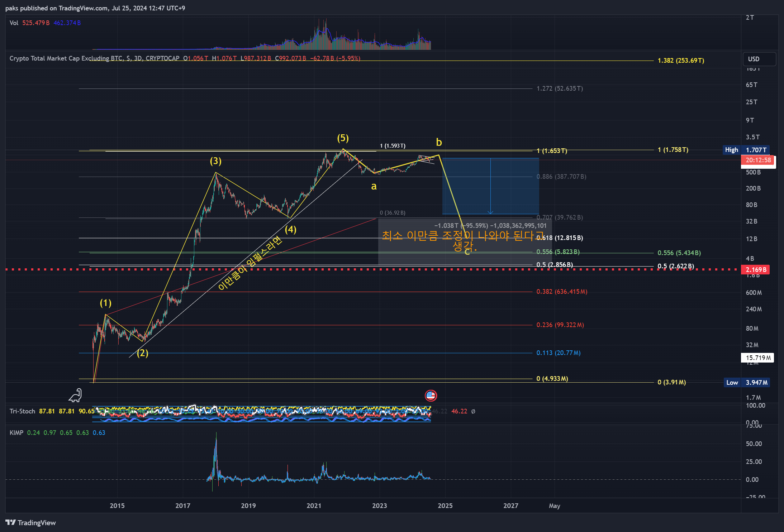This screenshot has height=532, width=784.
Task: Click the 500B price scale tick
Action: [x=753, y=172]
